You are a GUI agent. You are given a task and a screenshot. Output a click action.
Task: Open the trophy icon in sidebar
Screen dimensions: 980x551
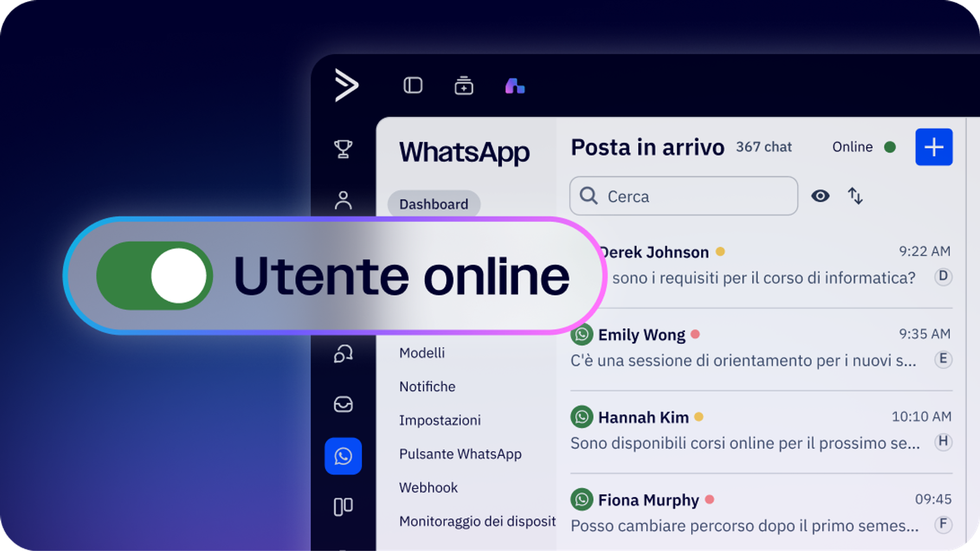[x=343, y=149]
